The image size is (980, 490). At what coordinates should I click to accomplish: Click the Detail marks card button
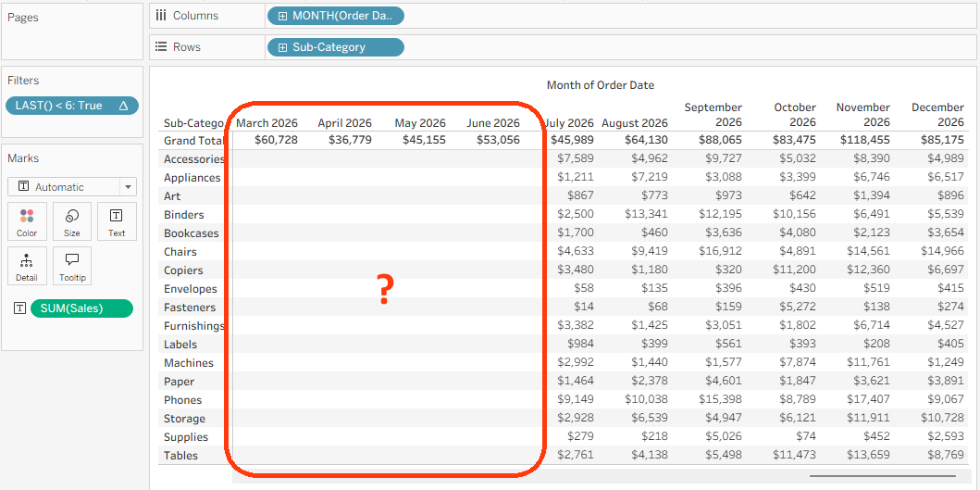[x=27, y=266]
